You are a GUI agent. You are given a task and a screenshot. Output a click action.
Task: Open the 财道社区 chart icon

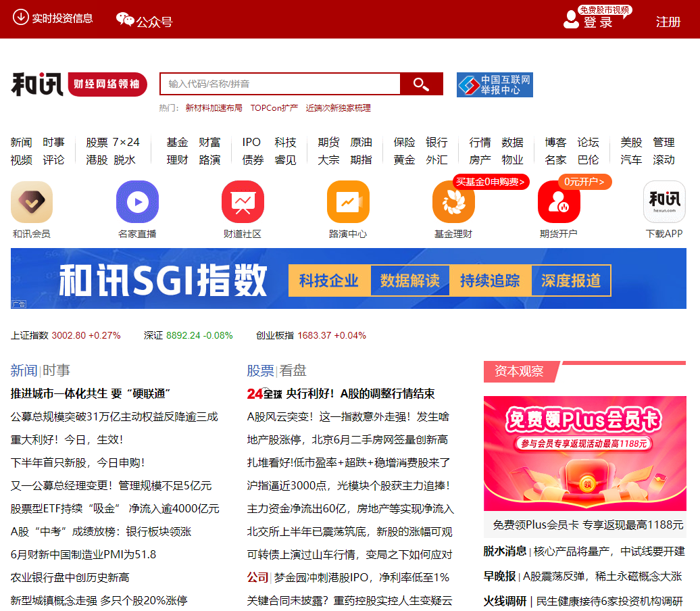(x=243, y=202)
